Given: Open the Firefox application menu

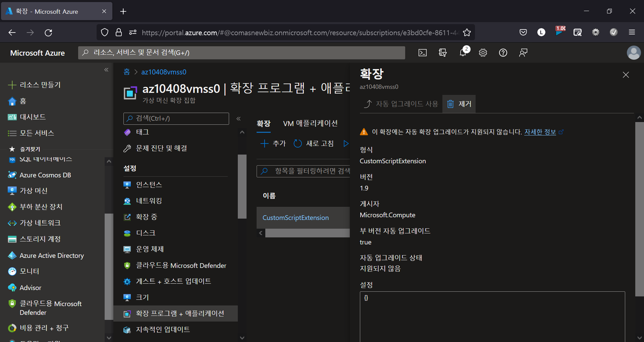Looking at the screenshot, I should (x=632, y=32).
